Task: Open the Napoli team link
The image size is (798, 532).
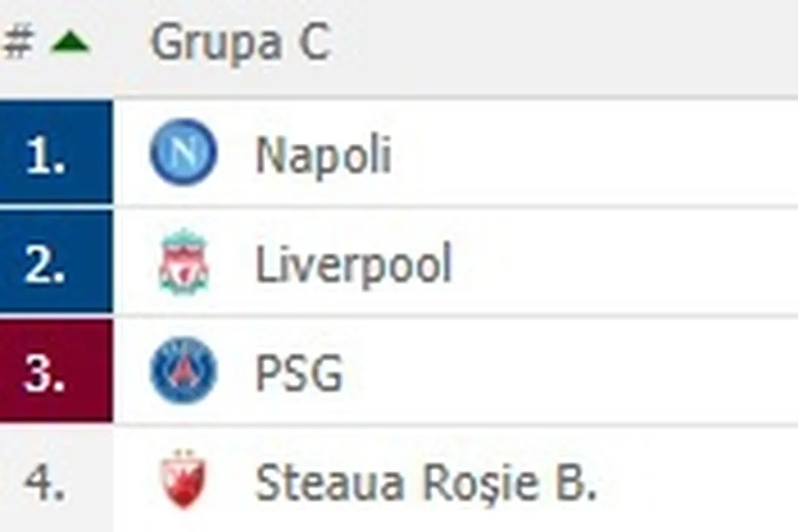Action: (323, 154)
